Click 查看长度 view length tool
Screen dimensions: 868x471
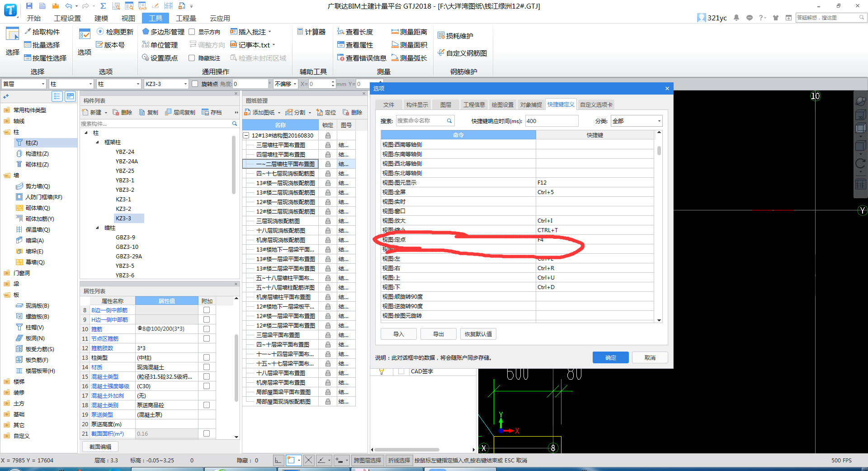point(355,32)
